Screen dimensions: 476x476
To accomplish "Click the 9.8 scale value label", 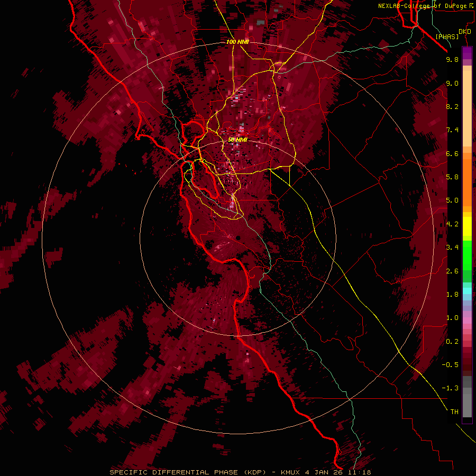I will coord(452,60).
